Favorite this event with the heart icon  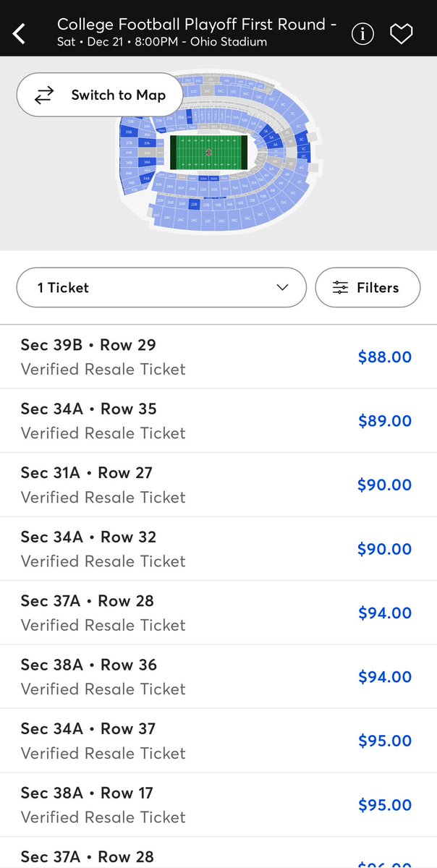pos(401,34)
